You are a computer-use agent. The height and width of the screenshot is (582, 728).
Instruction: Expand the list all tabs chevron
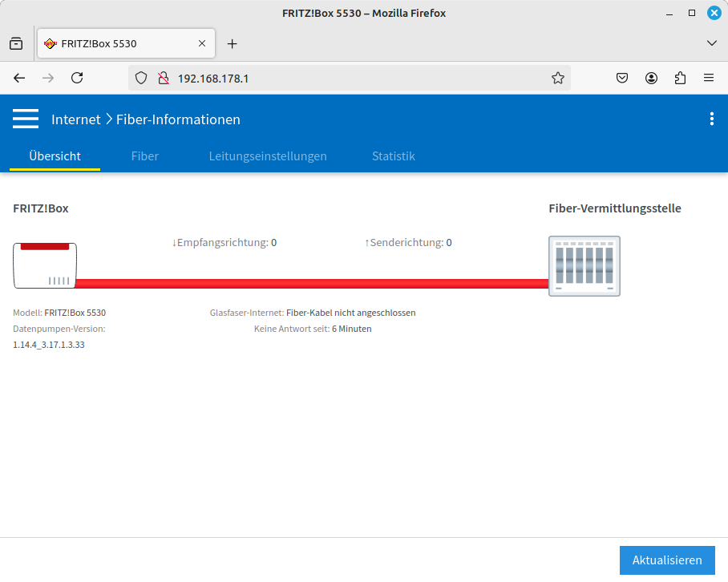(711, 43)
